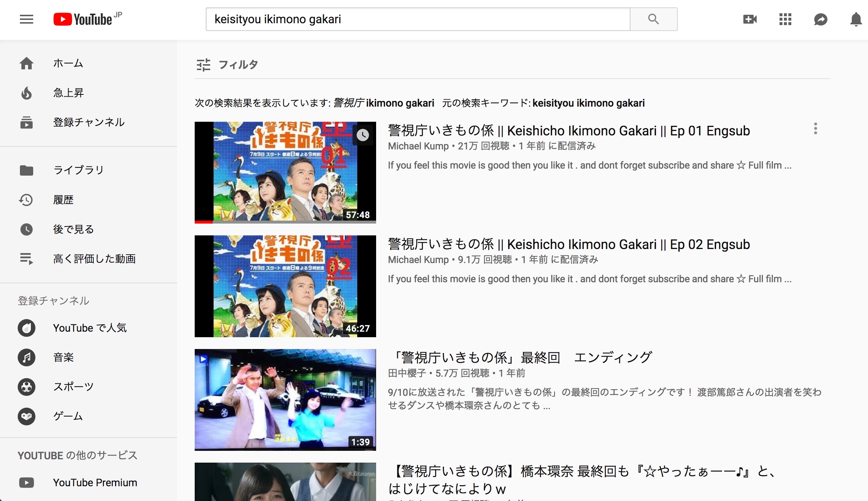Open more options for Ep 01 video
The width and height of the screenshot is (868, 501).
(x=816, y=128)
